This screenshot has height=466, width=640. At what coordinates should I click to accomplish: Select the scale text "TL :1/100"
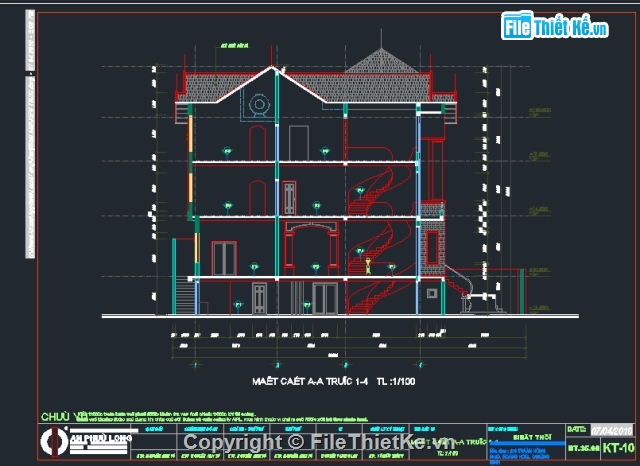(396, 381)
